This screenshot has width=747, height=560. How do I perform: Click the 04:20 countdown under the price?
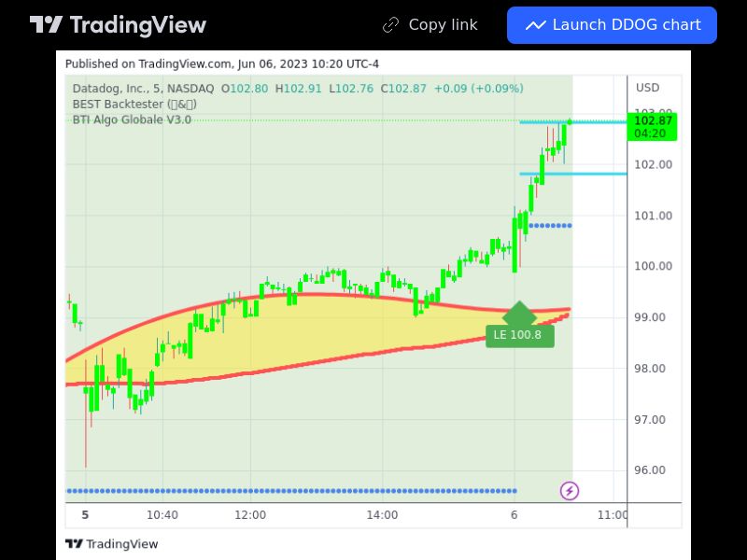[x=650, y=133]
